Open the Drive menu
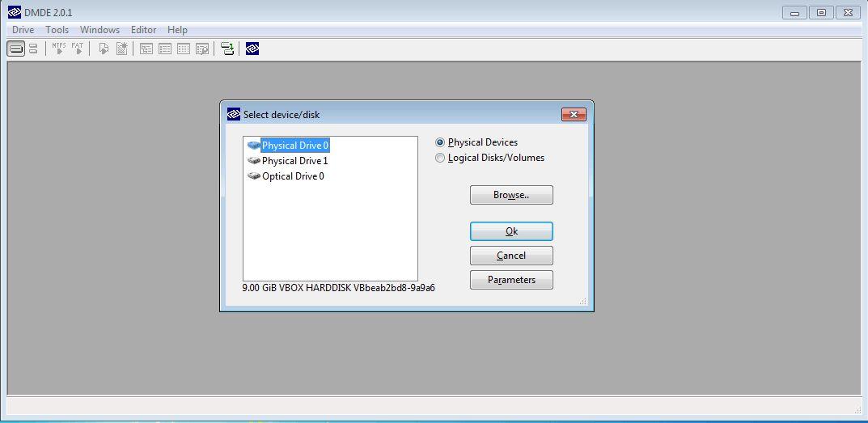The height and width of the screenshot is (423, 868). click(23, 30)
